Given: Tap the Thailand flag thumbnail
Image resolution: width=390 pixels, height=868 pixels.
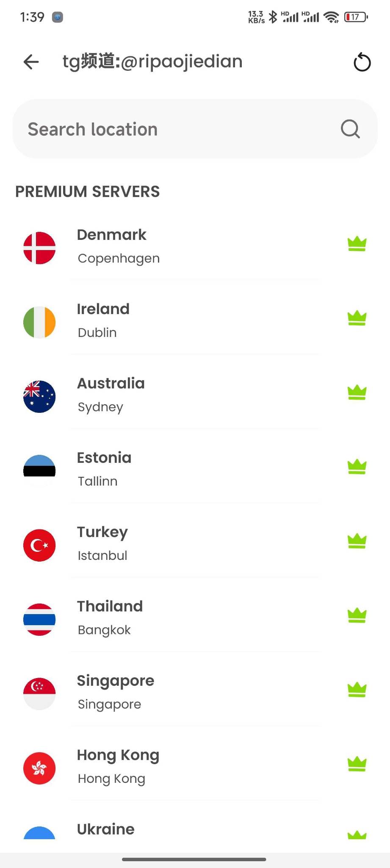Looking at the screenshot, I should (x=39, y=619).
